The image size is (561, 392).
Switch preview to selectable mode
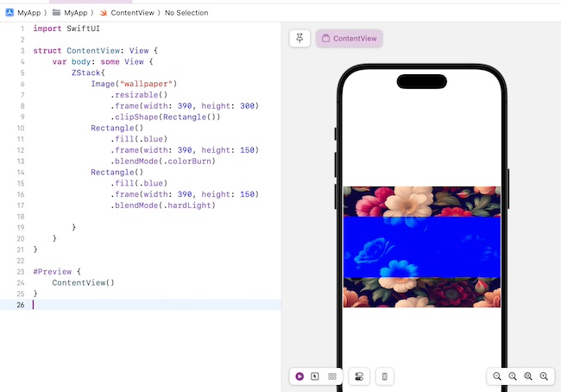tap(315, 376)
